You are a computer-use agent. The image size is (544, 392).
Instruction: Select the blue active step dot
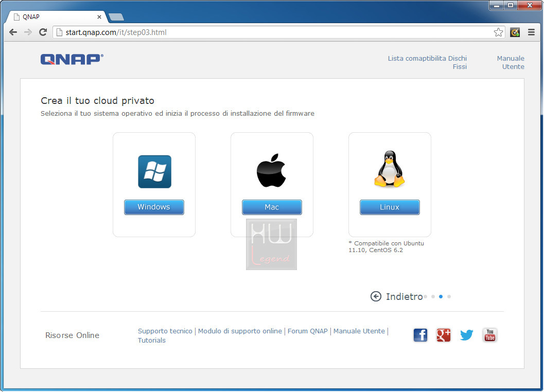pyautogui.click(x=441, y=297)
